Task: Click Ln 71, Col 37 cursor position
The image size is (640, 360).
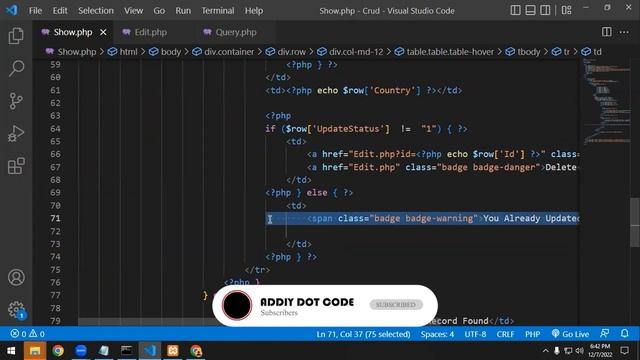Action: tap(363, 334)
